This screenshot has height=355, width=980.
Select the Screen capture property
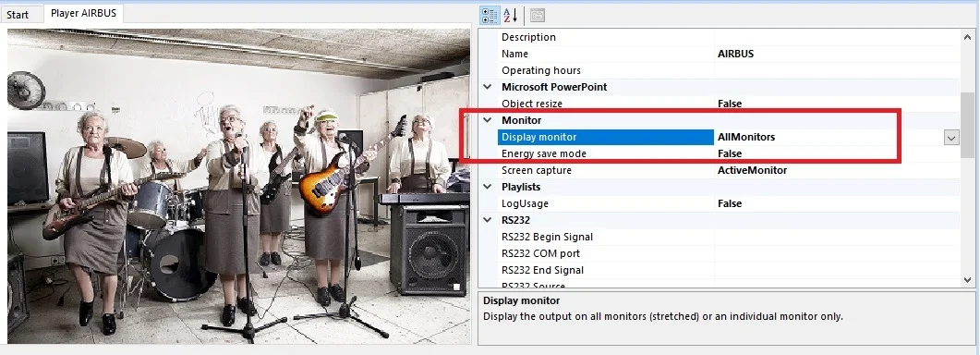pyautogui.click(x=537, y=170)
